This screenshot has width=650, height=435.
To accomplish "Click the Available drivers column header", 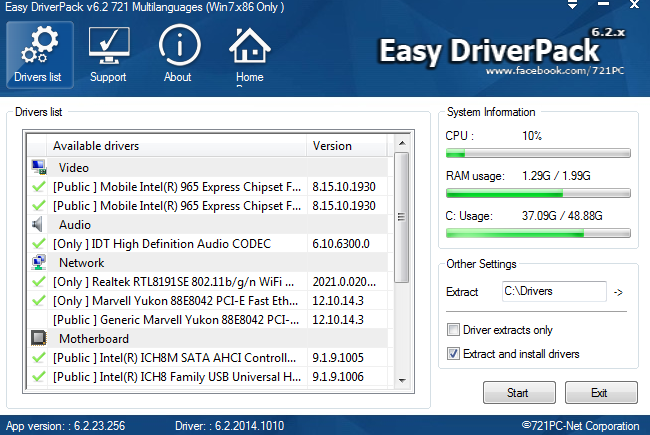I will coord(177,146).
